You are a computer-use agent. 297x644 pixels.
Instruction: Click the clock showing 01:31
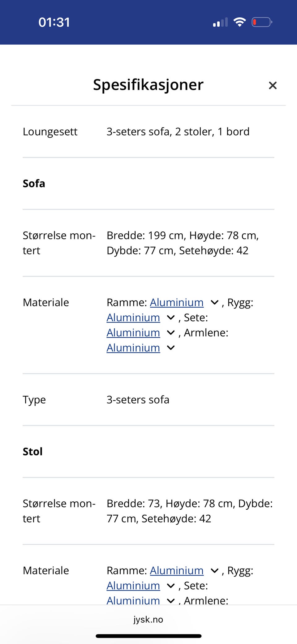[x=54, y=22]
